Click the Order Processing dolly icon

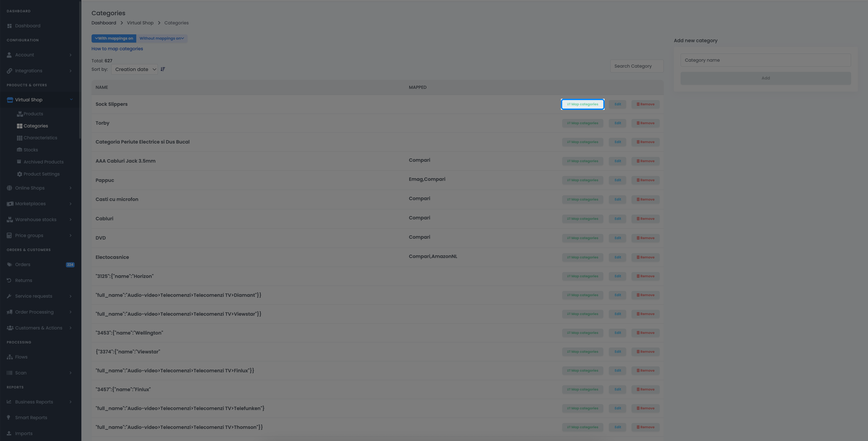(10, 312)
